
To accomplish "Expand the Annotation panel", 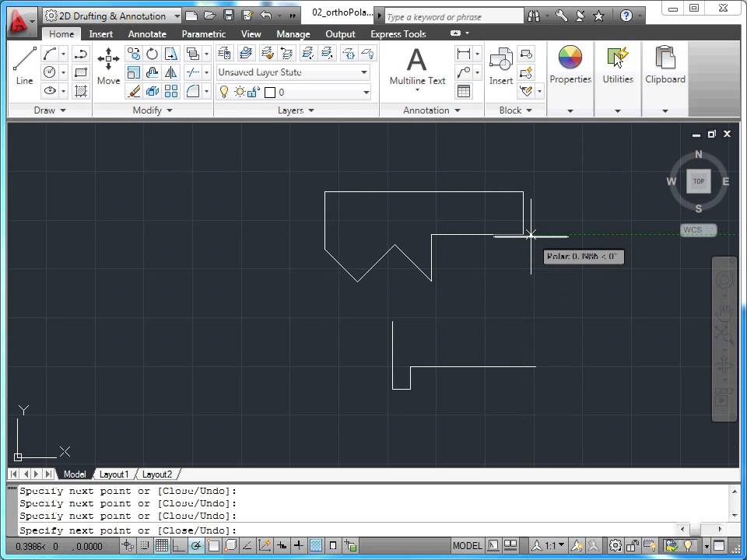I will click(x=432, y=110).
